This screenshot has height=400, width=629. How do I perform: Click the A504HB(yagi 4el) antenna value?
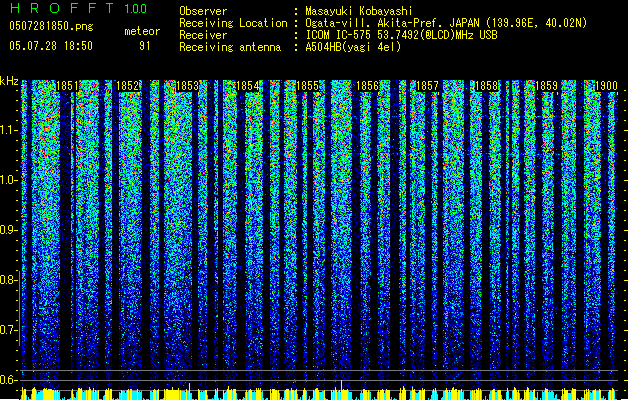click(353, 47)
